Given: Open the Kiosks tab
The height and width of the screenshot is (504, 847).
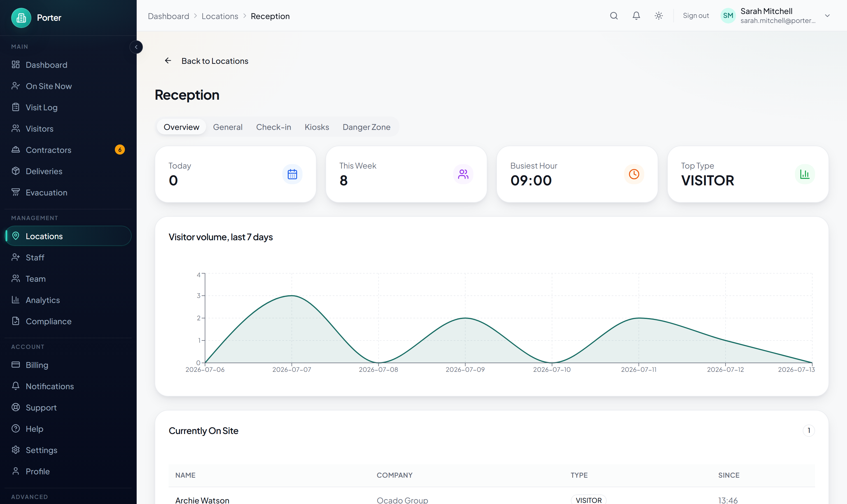Looking at the screenshot, I should click(317, 127).
